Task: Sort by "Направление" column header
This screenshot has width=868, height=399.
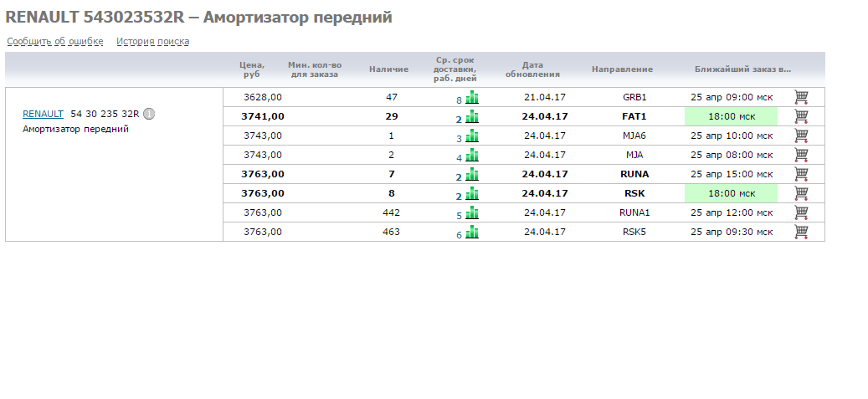Action: 622,69
